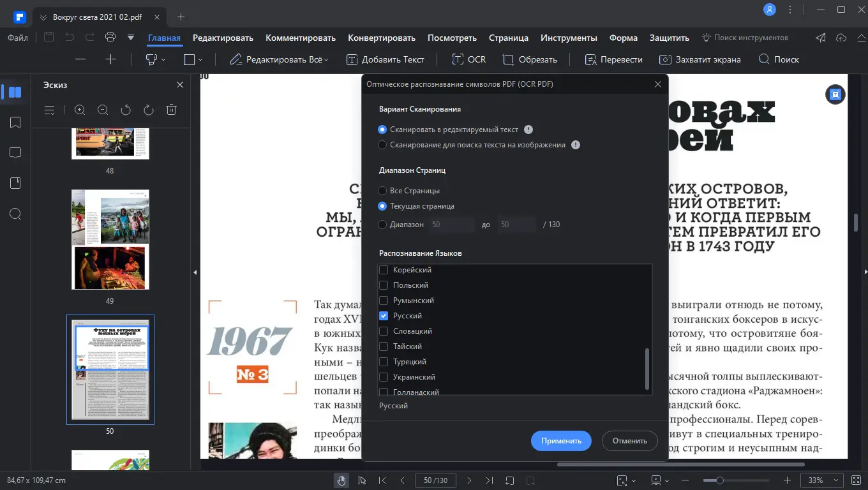Open the Инструменты menu
Screen dimensions: 868x490
[569, 38]
